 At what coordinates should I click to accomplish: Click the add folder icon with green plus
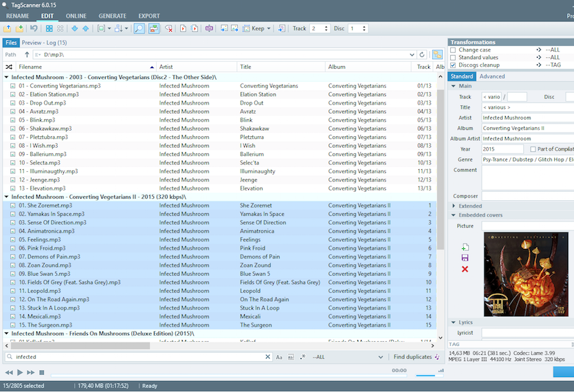[x=19, y=28]
